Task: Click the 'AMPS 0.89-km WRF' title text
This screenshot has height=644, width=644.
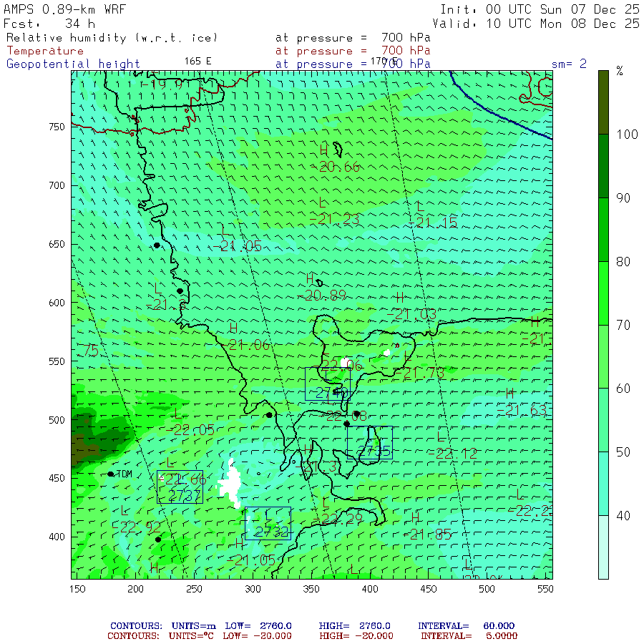Action: (64, 9)
